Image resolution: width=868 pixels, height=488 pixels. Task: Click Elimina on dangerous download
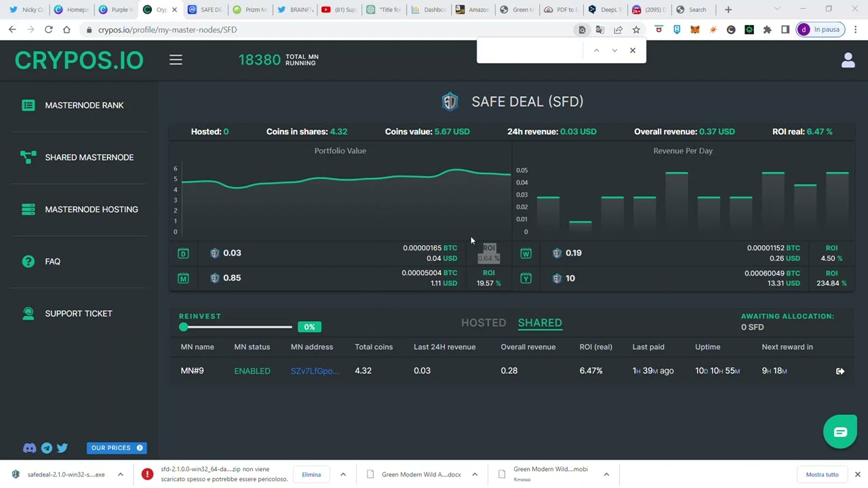point(311,474)
